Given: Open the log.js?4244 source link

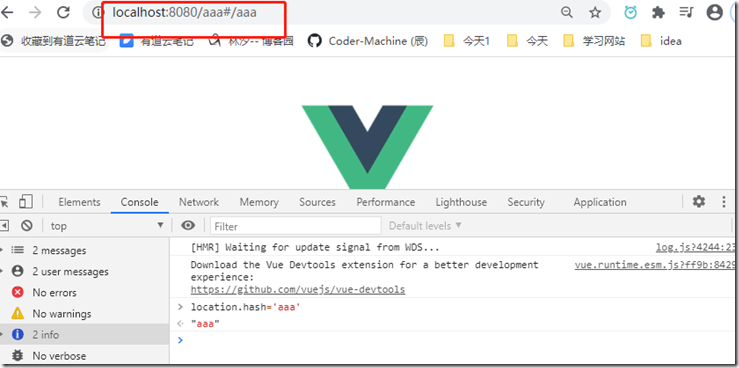Looking at the screenshot, I should click(696, 247).
